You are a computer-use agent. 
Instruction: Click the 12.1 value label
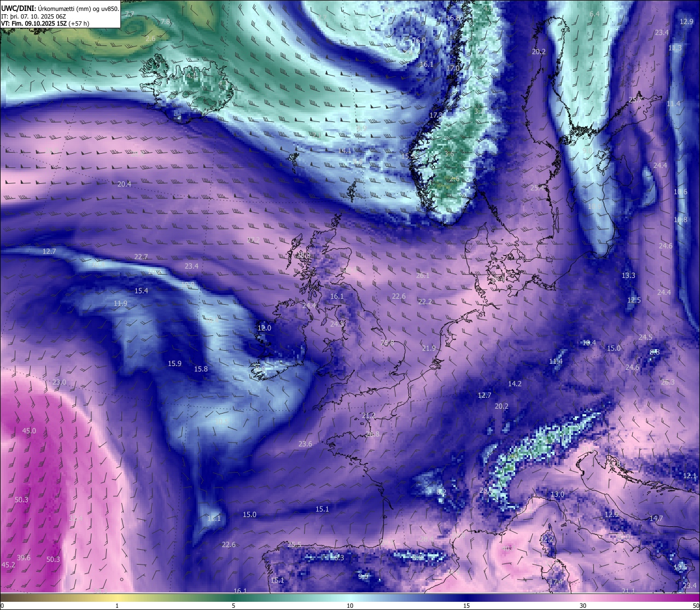pyautogui.click(x=690, y=477)
